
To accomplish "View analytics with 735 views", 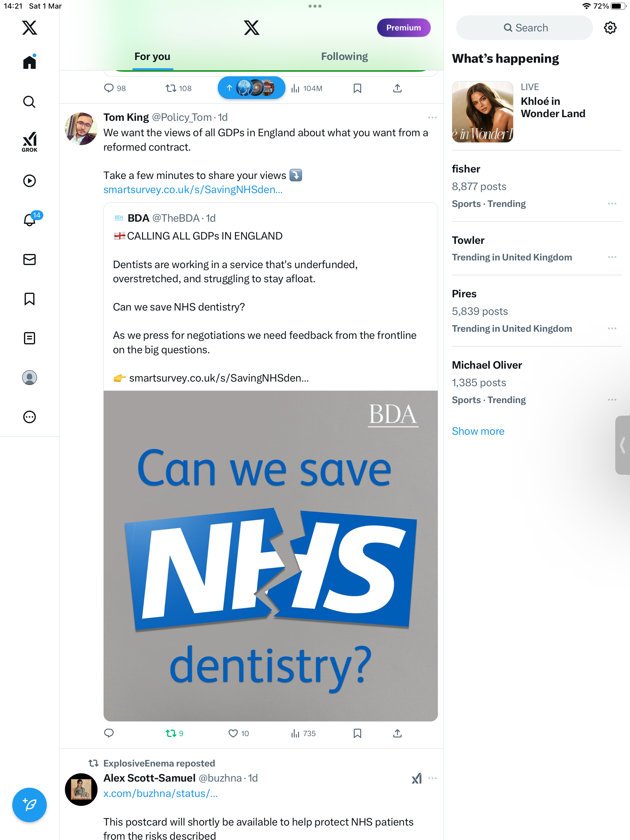I will click(303, 733).
